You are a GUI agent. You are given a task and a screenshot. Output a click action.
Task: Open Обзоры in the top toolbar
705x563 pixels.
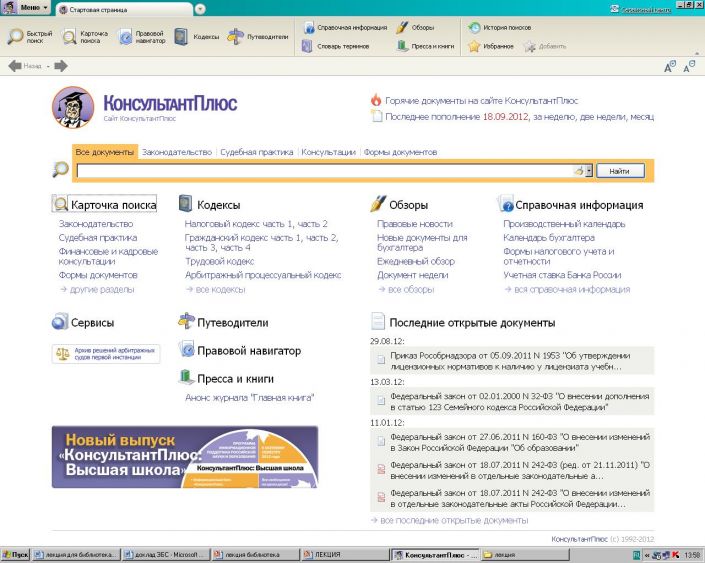[x=415, y=27]
